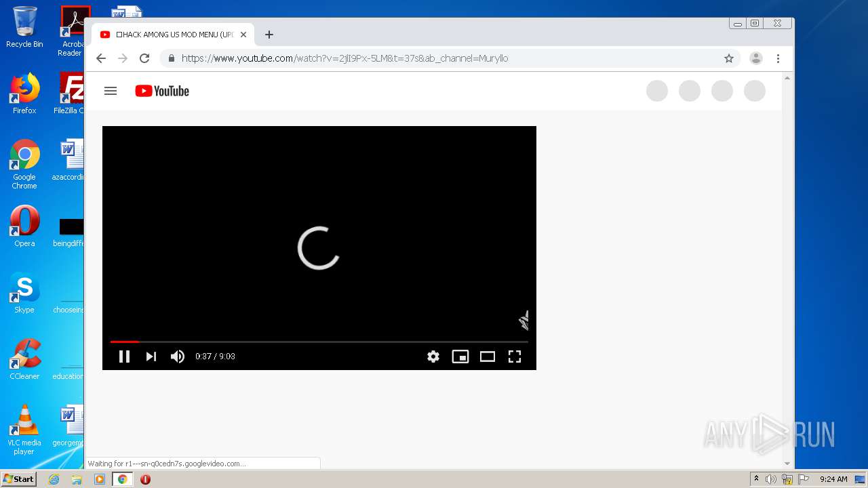Launch CCleaner from desktop
The image size is (868, 488).
coord(24,359)
